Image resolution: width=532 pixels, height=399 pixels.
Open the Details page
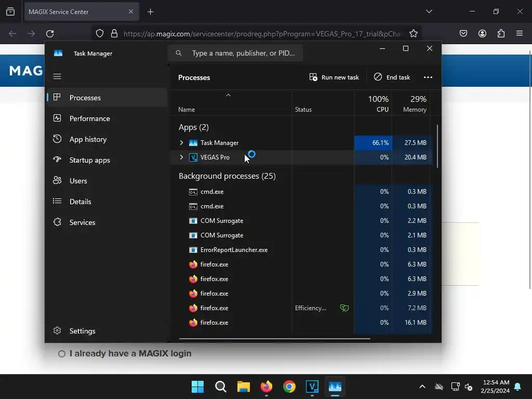[107, 202]
